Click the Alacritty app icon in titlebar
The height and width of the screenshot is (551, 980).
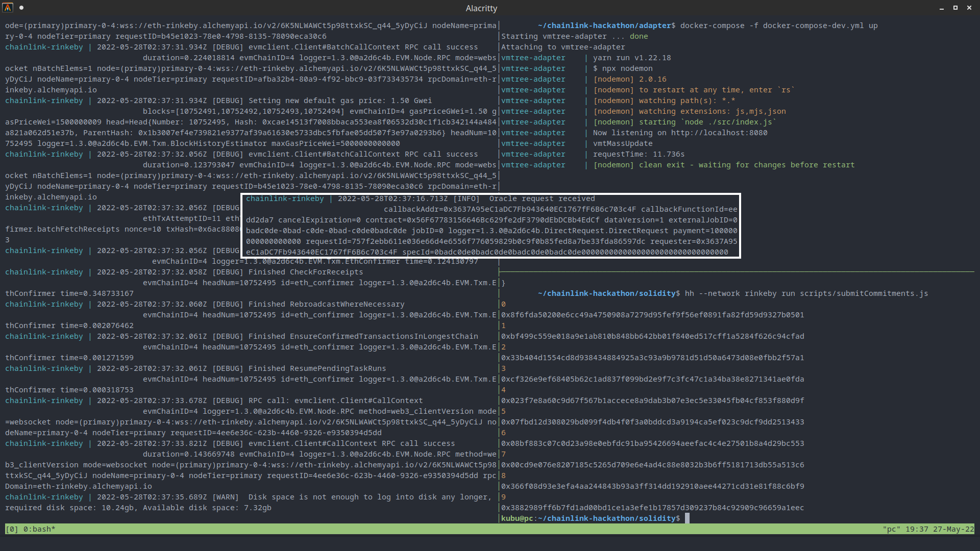point(8,8)
